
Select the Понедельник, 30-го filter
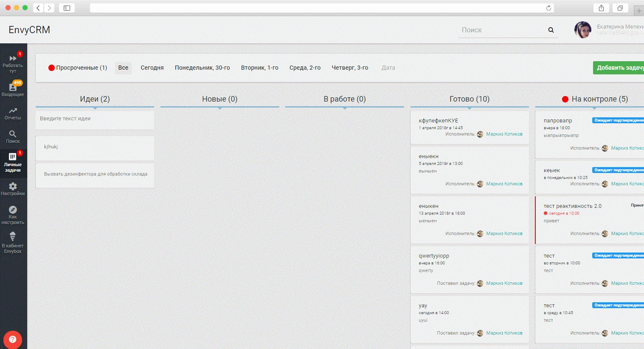(202, 68)
